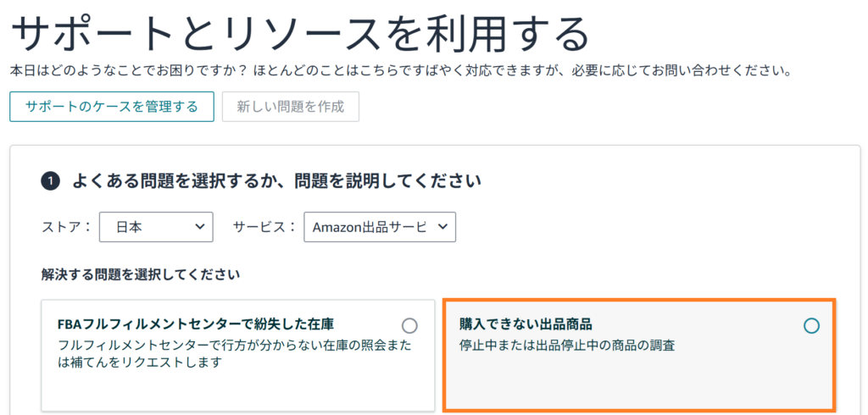This screenshot has width=868, height=415.
Task: Click the chevron arrow on the 日本 selector
Action: point(199,227)
